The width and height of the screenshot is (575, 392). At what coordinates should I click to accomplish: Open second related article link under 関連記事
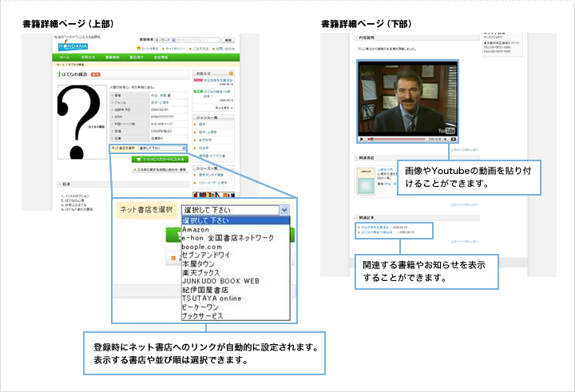(378, 232)
